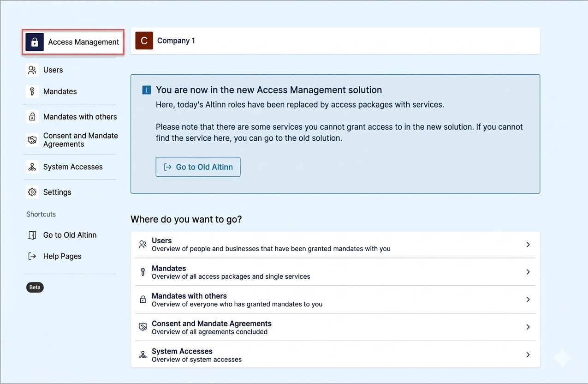This screenshot has height=384, width=588.
Task: Click the Help Pages exit-arrow icon
Action: point(32,256)
